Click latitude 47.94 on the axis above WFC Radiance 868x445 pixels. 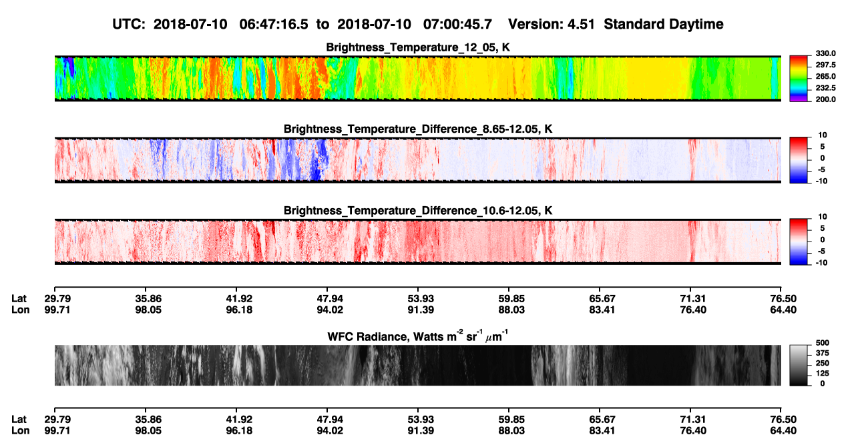tap(327, 298)
